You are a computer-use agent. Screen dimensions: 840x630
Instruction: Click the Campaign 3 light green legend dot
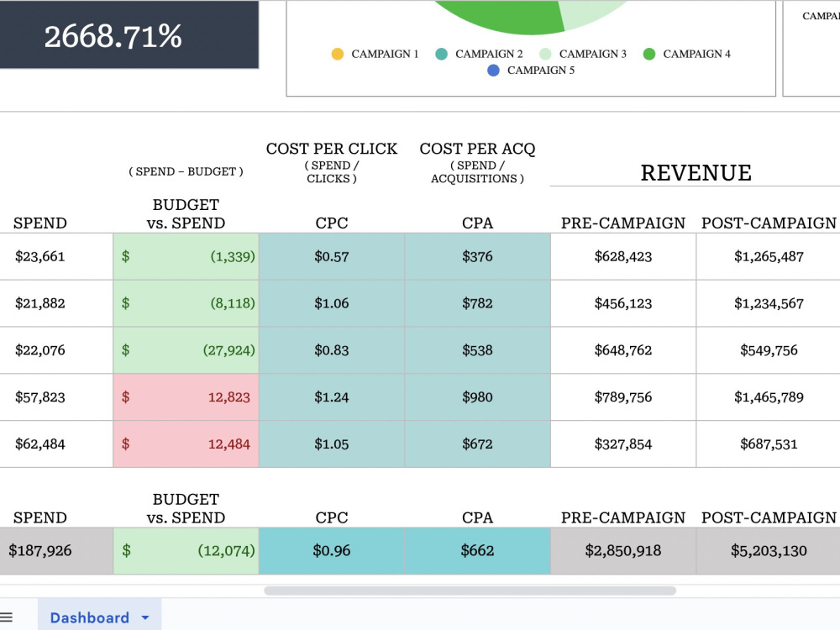545,54
